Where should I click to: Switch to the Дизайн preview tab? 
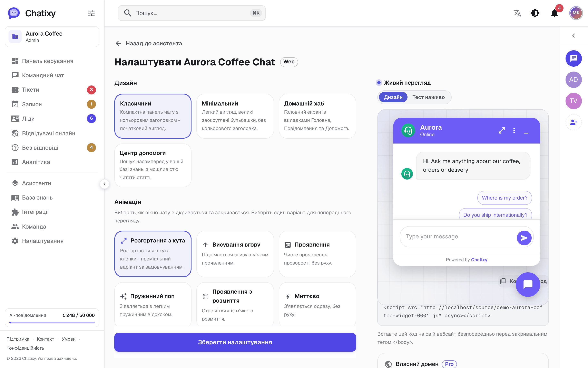(393, 97)
